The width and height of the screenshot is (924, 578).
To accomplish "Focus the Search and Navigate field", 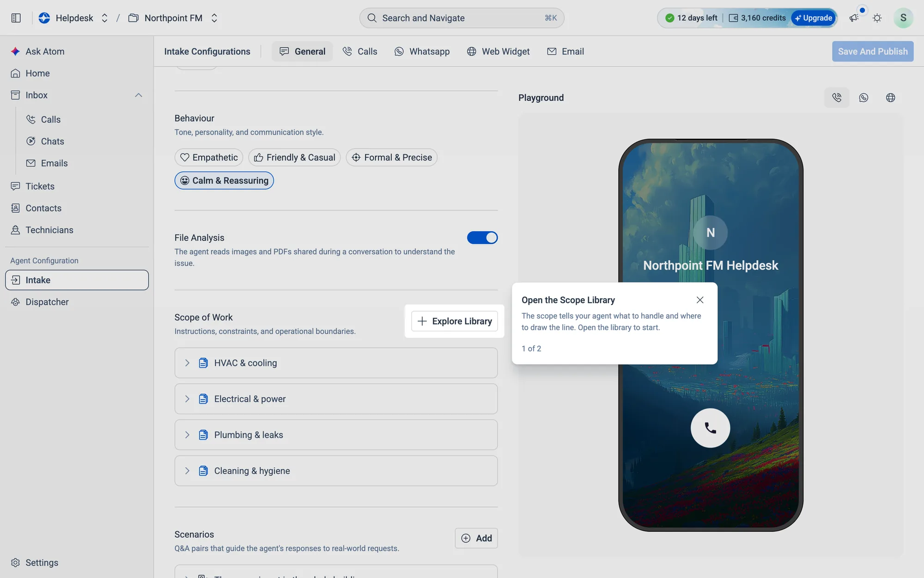I will tap(462, 18).
